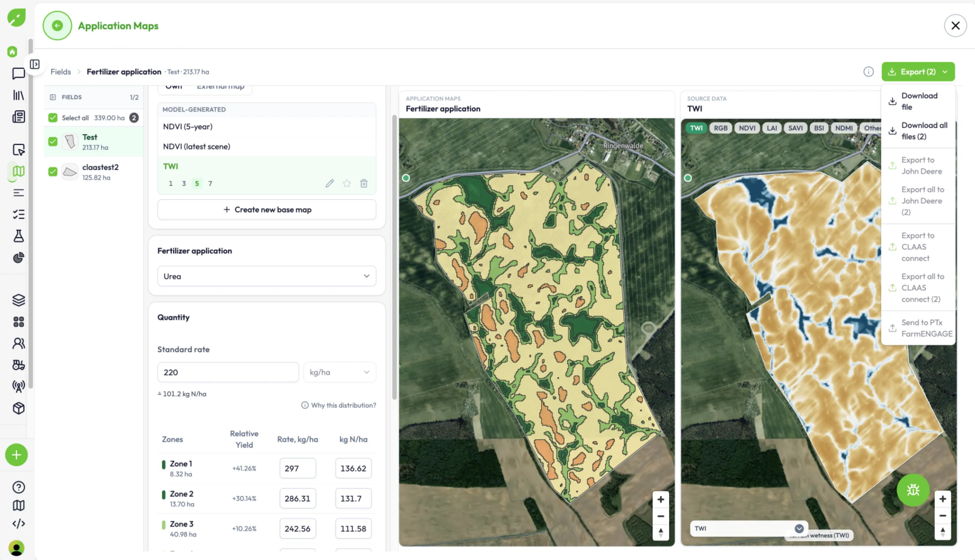The width and height of the screenshot is (975, 560).
Task: Click the green plus add button in sidebar
Action: tap(16, 455)
